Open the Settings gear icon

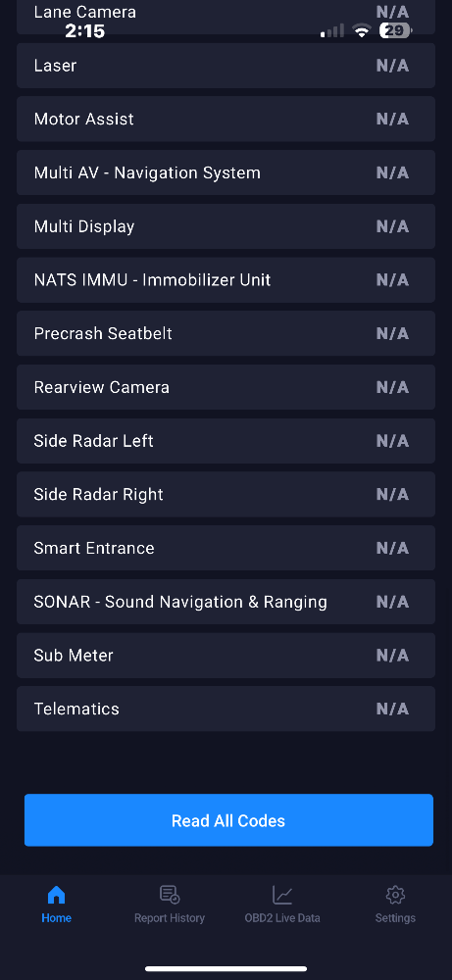pos(395,895)
